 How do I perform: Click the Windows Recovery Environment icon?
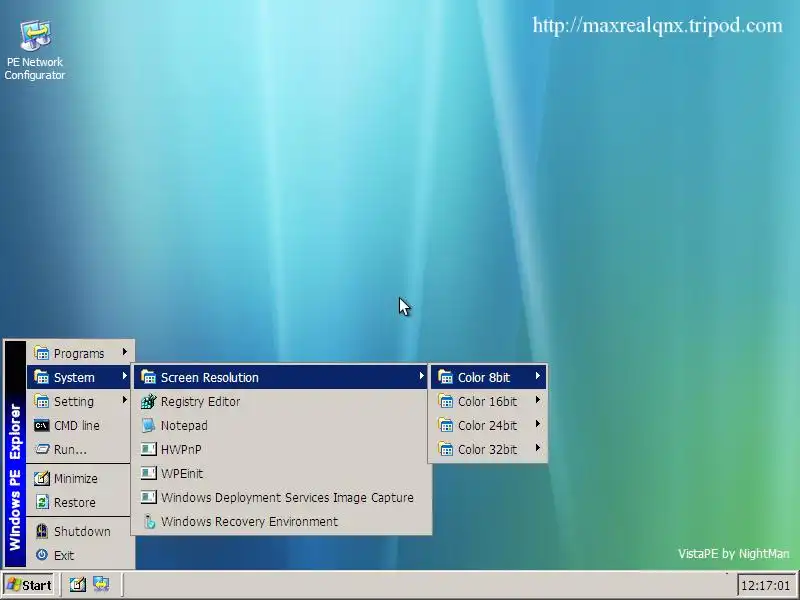[148, 521]
